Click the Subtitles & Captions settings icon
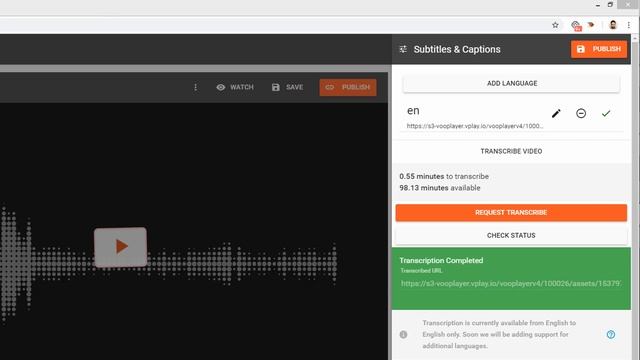The height and width of the screenshot is (360, 640). (403, 49)
